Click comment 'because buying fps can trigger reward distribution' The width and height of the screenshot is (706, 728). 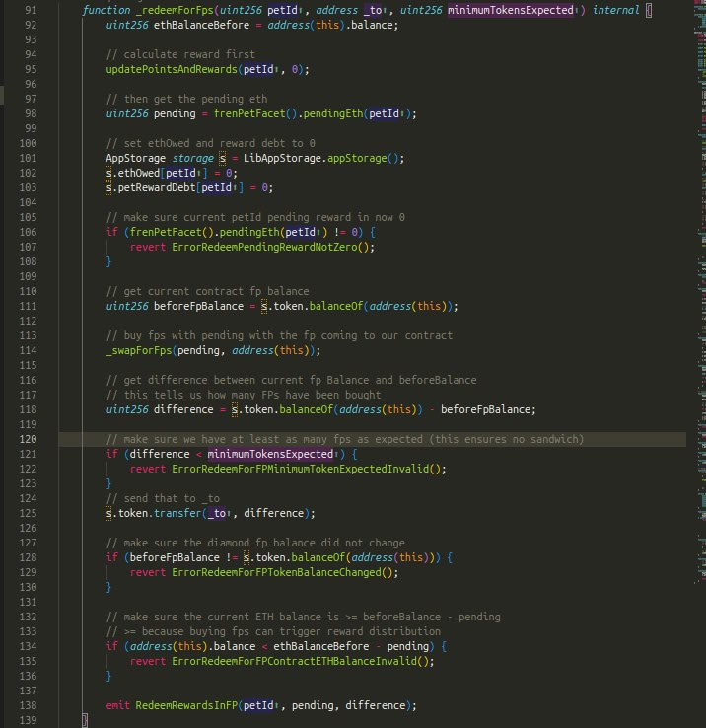click(x=273, y=632)
